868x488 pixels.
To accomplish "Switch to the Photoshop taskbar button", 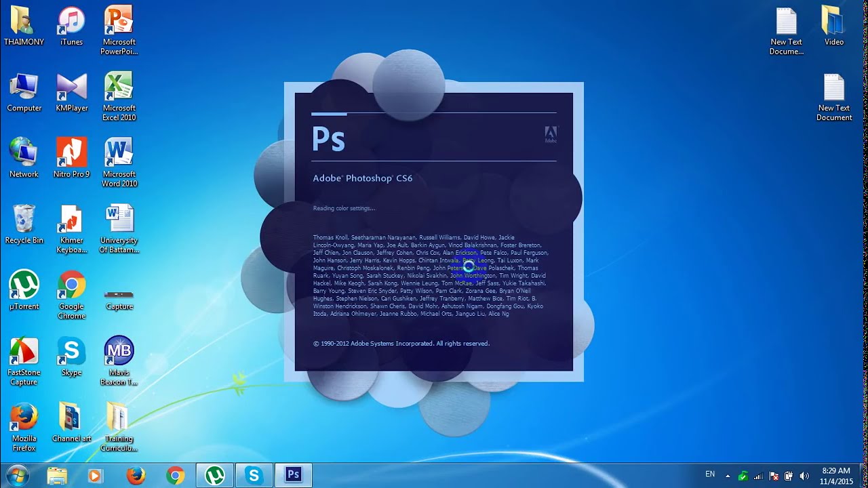I will point(294,476).
